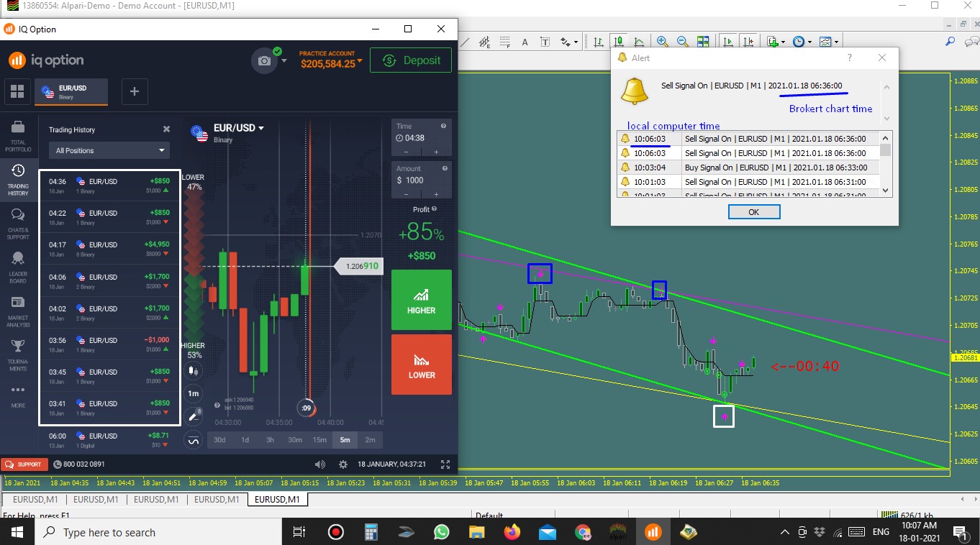
Task: Click OK in the Alert dialog
Action: (x=753, y=212)
